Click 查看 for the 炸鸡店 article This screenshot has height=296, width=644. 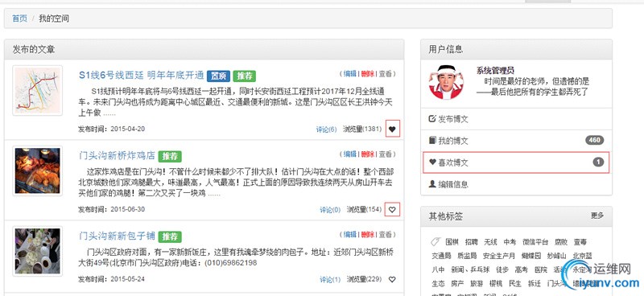[x=386, y=154]
